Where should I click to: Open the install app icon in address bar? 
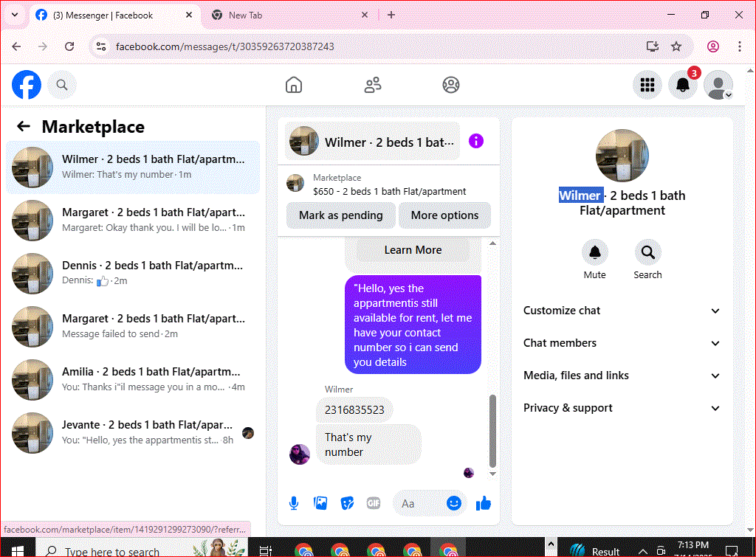653,46
